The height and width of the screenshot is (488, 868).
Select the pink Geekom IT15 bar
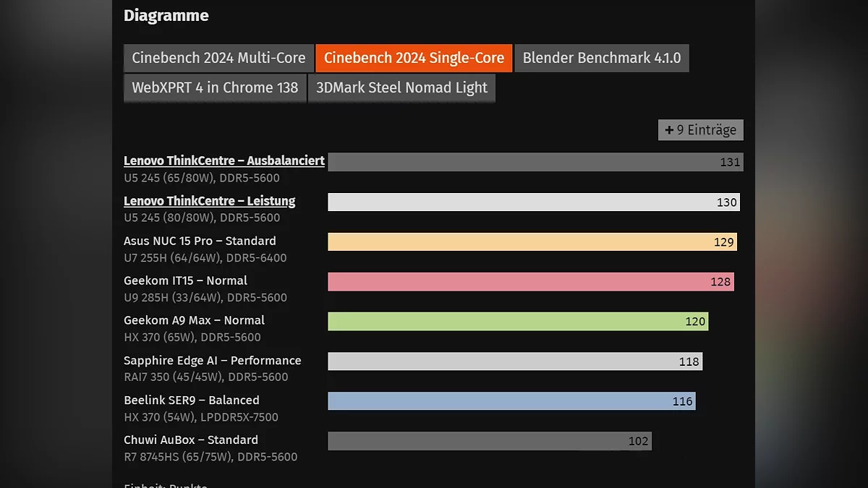point(530,282)
